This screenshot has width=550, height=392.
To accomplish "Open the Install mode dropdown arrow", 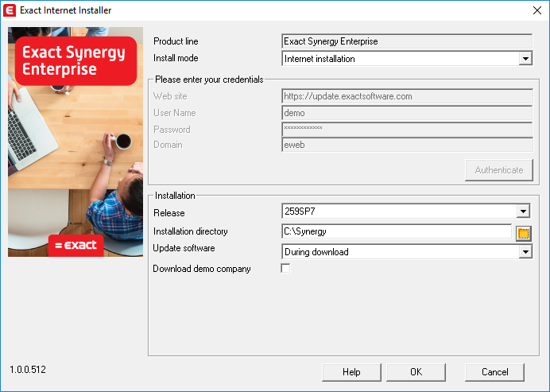I will pyautogui.click(x=525, y=59).
